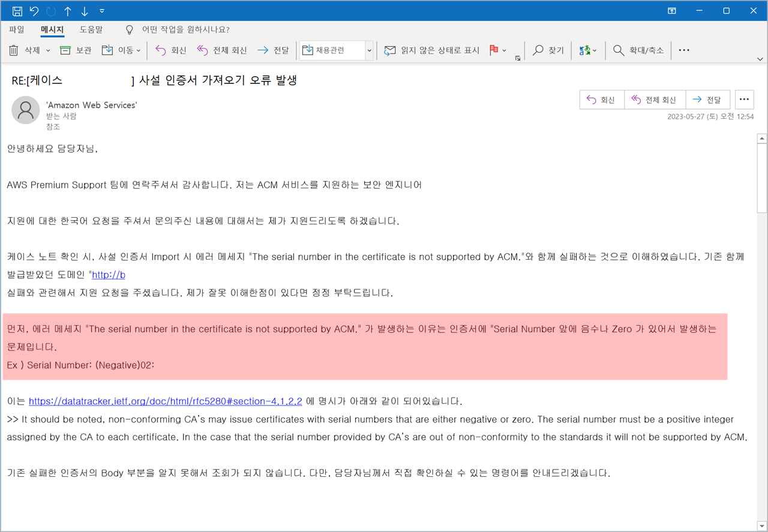Archive the email with 보관

click(76, 50)
